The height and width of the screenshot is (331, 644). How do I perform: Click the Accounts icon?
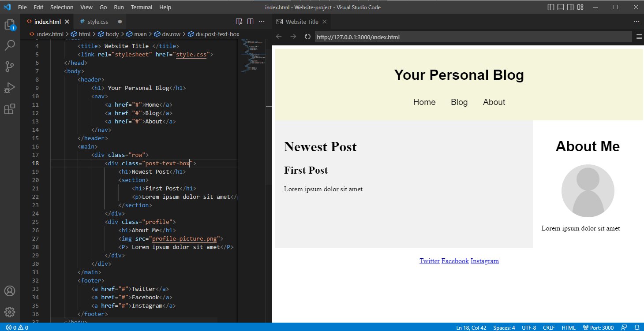[x=10, y=290]
